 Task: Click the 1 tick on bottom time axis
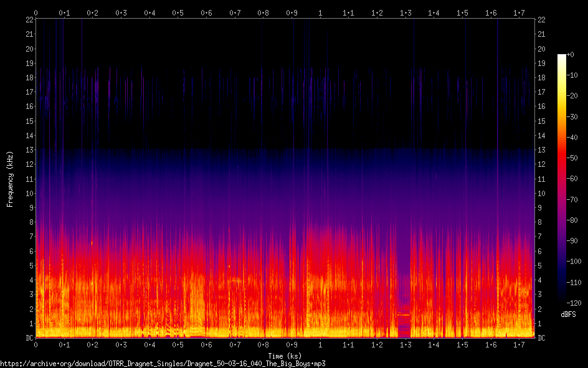[320, 344]
